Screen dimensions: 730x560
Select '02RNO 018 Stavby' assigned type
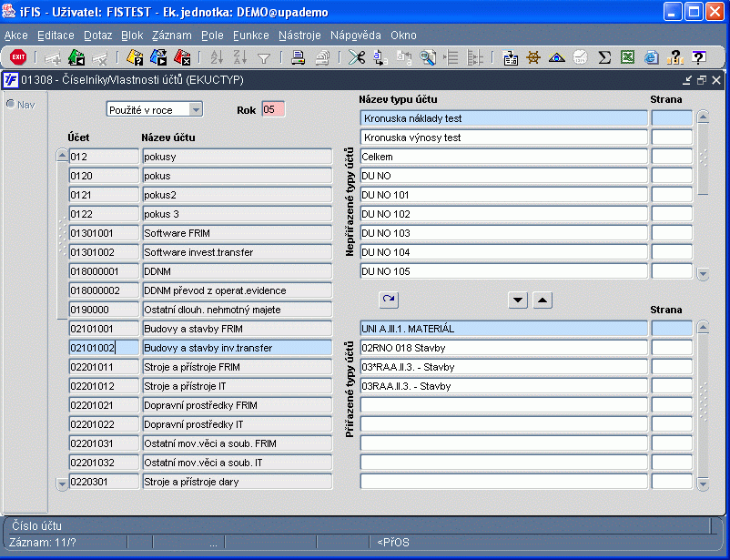[x=503, y=348]
